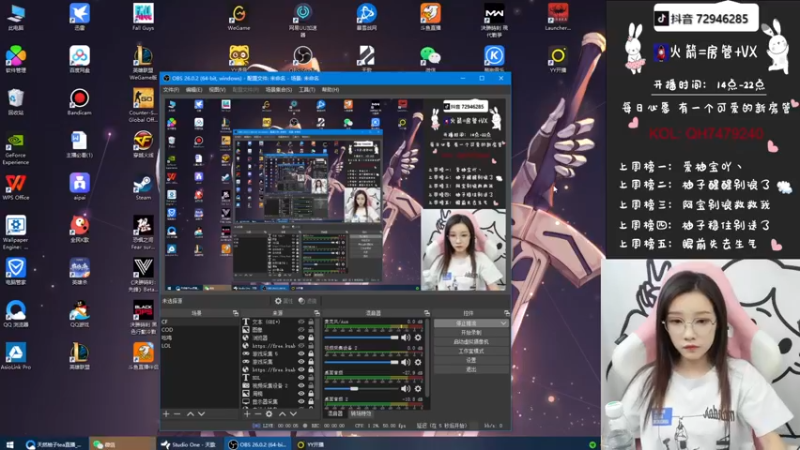Open AsioLink Pro desktop icon

(16, 356)
